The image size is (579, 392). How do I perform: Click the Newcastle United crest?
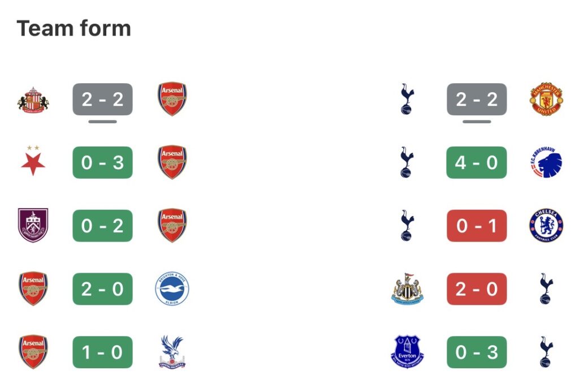click(x=407, y=289)
